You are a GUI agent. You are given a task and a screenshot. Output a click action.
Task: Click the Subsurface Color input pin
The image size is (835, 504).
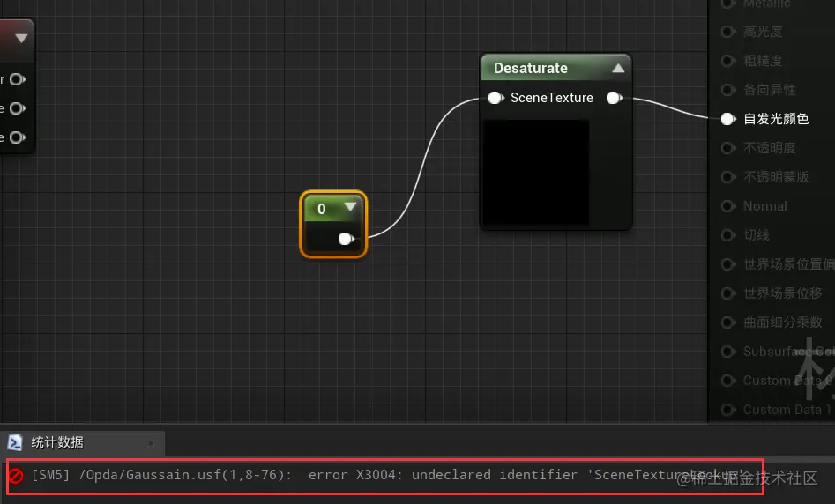pyautogui.click(x=728, y=352)
